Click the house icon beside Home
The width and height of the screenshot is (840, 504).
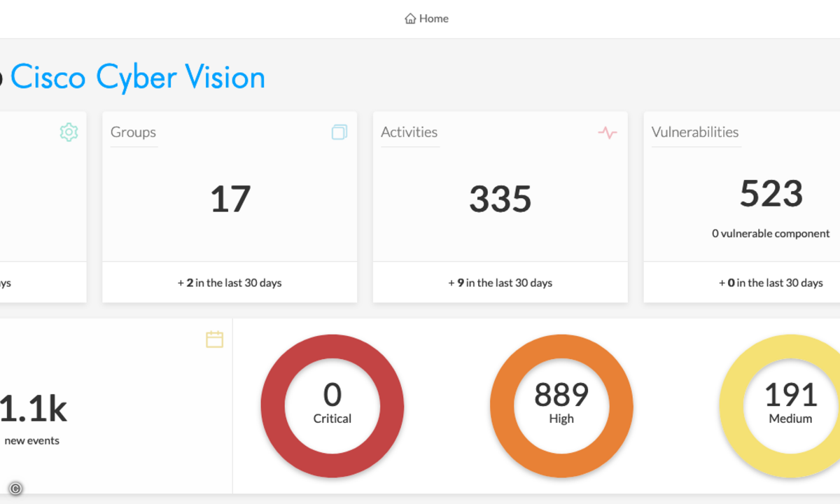410,19
